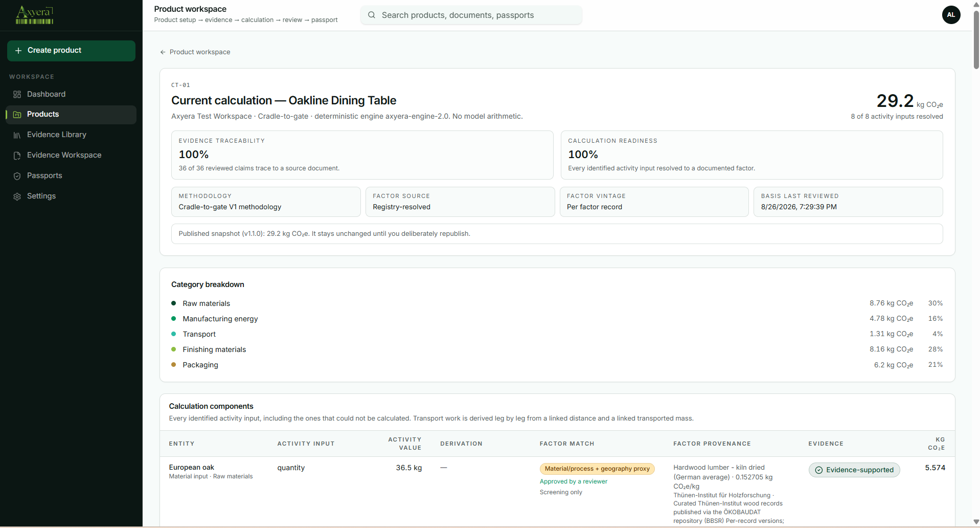Viewport: 980px width, 528px height.
Task: Click the Cradle-to-gate V1 methodology value
Action: click(x=230, y=207)
